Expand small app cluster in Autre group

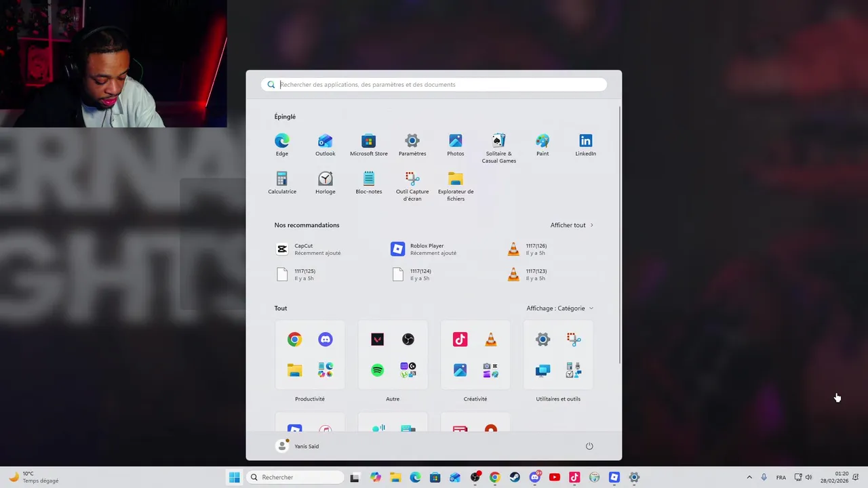click(408, 370)
